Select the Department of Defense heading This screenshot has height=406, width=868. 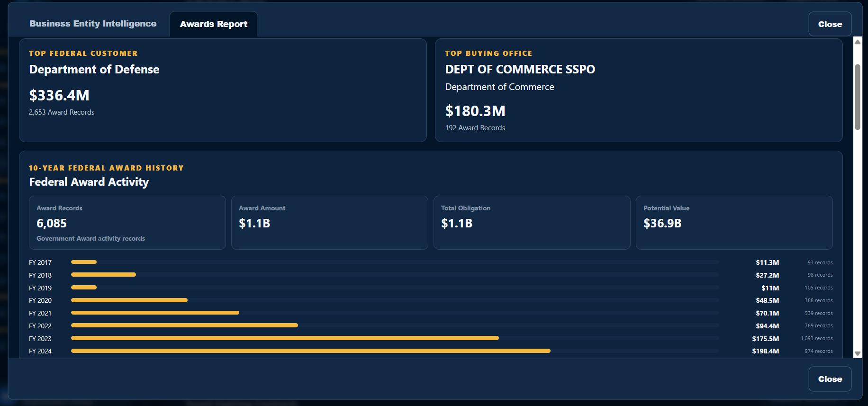pyautogui.click(x=94, y=70)
